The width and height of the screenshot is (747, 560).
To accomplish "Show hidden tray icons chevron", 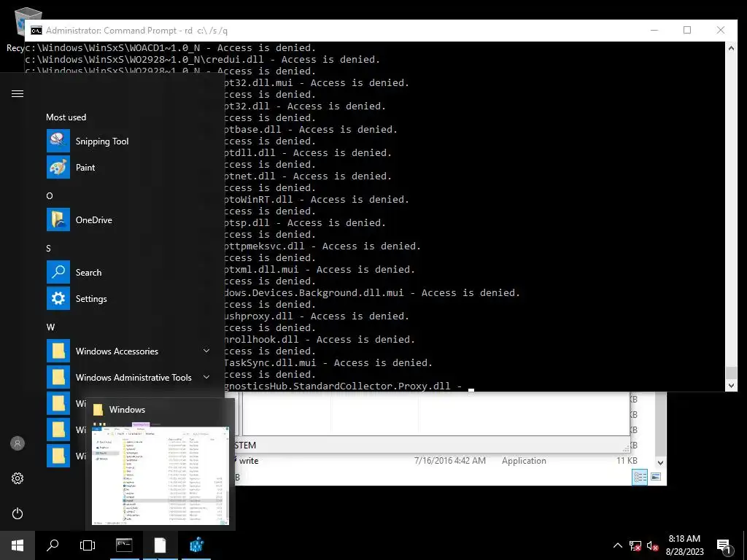I will [x=617, y=545].
